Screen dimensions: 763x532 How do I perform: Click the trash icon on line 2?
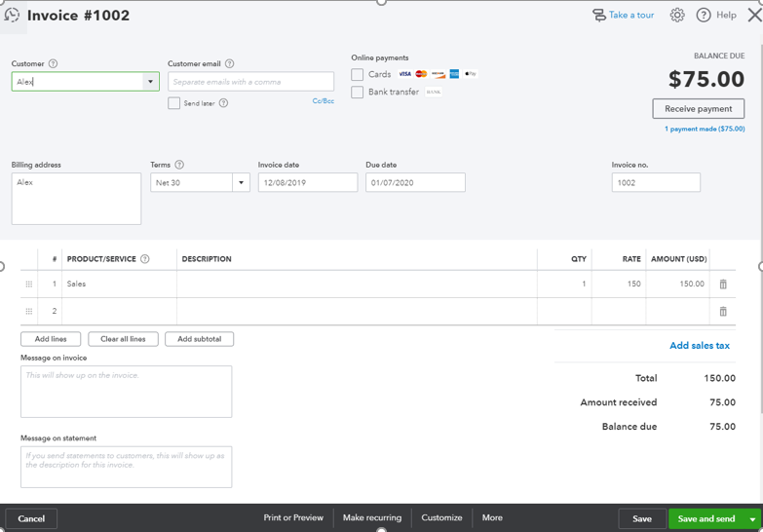click(x=723, y=312)
